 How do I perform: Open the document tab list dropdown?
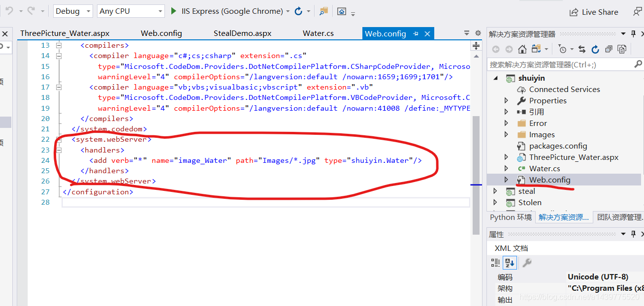point(467,33)
